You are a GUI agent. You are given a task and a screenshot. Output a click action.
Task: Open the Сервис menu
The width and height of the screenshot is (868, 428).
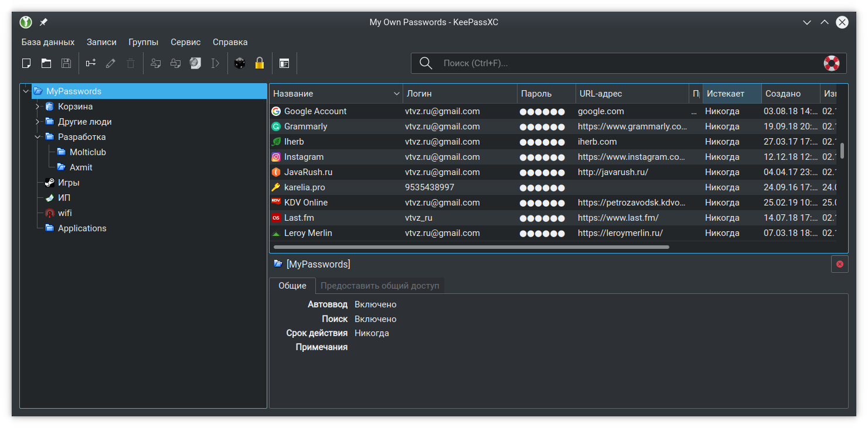186,42
